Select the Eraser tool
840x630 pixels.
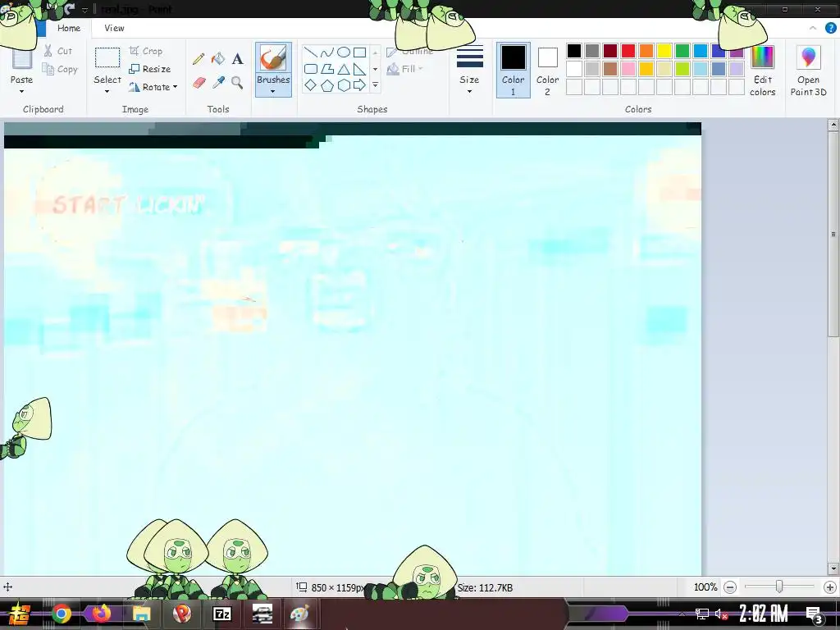point(199,83)
